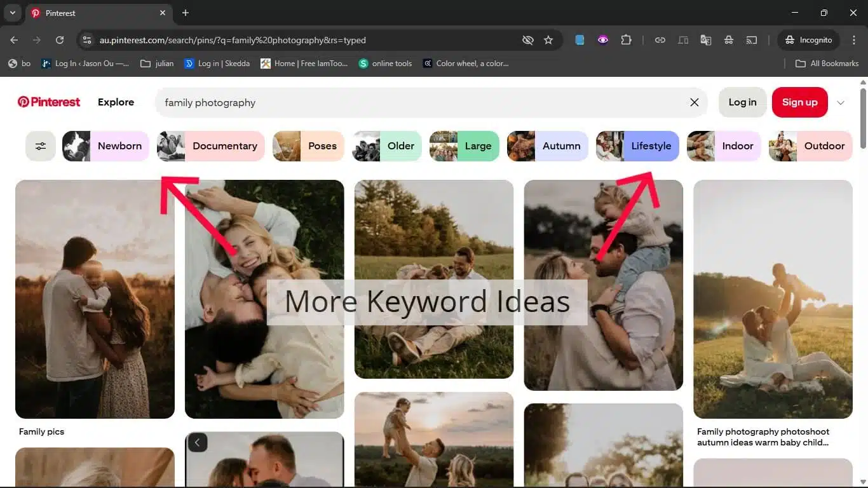This screenshot has width=868, height=488.
Task: Open the Incognito profile indicator
Action: click(x=808, y=40)
